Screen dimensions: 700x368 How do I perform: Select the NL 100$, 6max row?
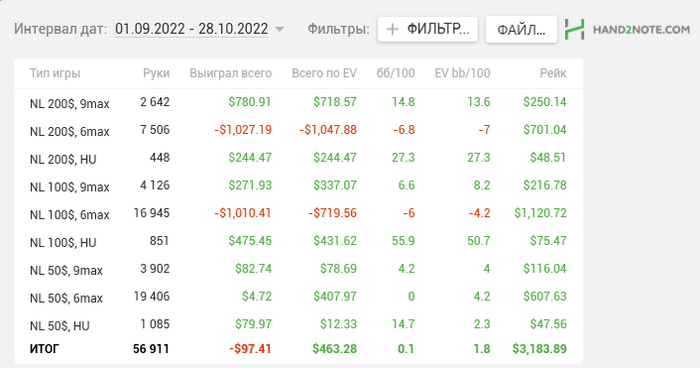point(298,213)
